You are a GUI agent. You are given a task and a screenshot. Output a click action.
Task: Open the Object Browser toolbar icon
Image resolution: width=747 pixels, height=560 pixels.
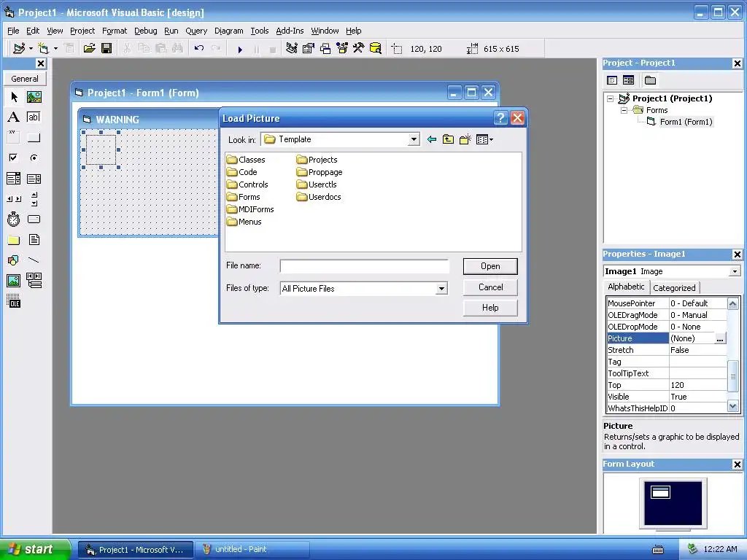click(342, 49)
